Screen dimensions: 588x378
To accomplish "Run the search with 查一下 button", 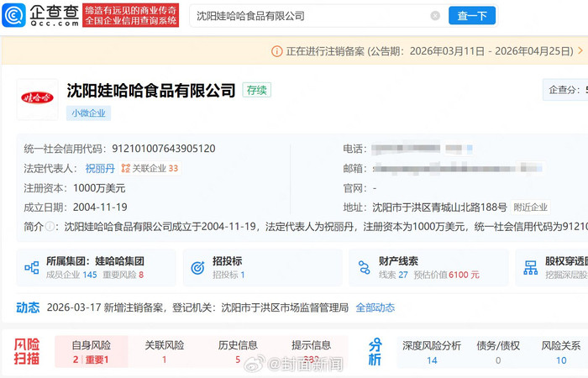I will pyautogui.click(x=472, y=16).
